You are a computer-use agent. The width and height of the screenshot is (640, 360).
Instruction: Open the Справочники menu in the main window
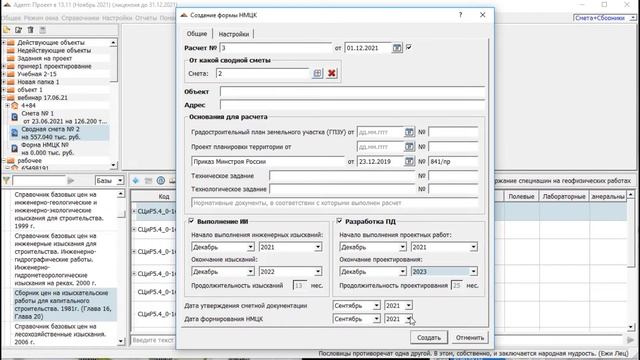tap(80, 18)
